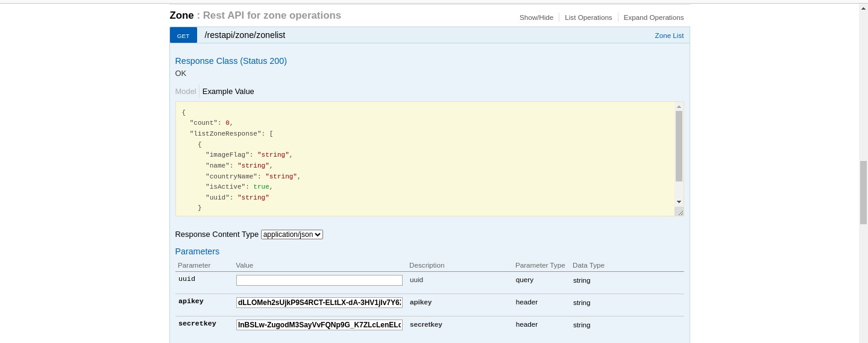
Task: Click the secretkey value input field
Action: [x=319, y=325]
